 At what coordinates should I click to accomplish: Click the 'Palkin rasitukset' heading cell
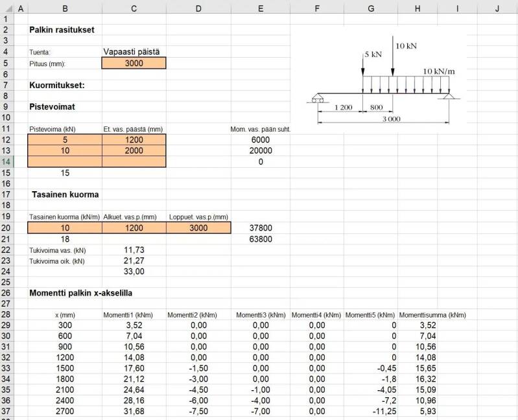click(x=62, y=30)
